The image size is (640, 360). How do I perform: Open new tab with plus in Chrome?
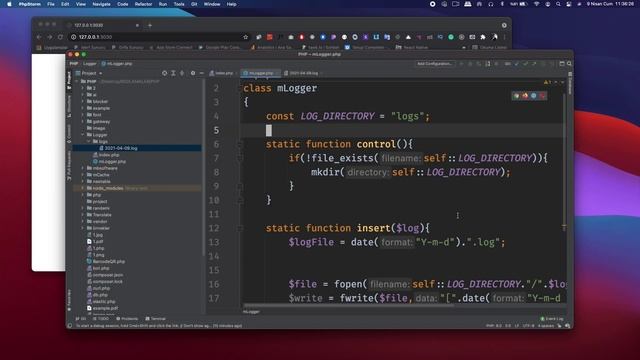[x=150, y=25]
